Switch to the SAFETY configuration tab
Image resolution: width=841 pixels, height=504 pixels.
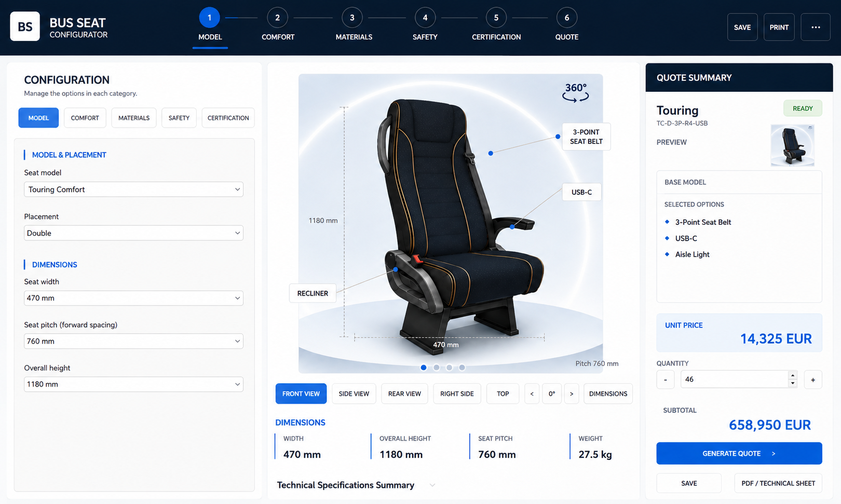(x=179, y=118)
